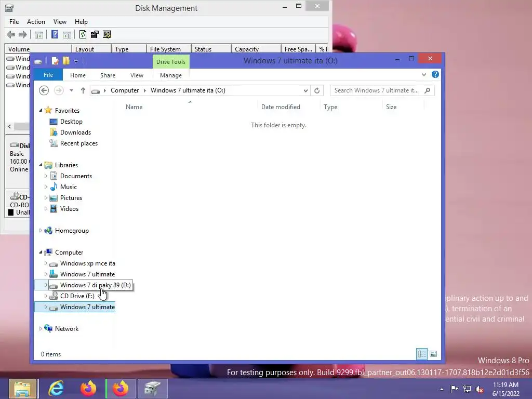This screenshot has width=532, height=399.
Task: Open the Share ribbon tab
Action: pyautogui.click(x=108, y=75)
